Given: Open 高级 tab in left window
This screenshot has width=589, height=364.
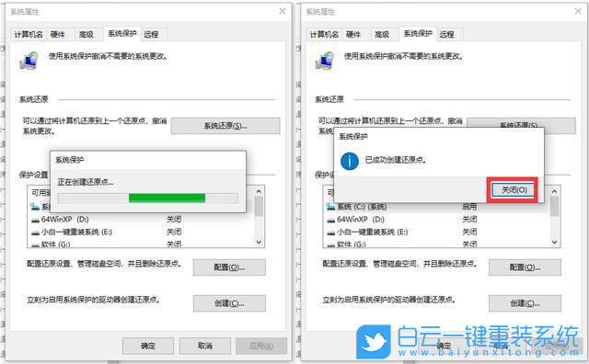Looking at the screenshot, I should pyautogui.click(x=87, y=35).
